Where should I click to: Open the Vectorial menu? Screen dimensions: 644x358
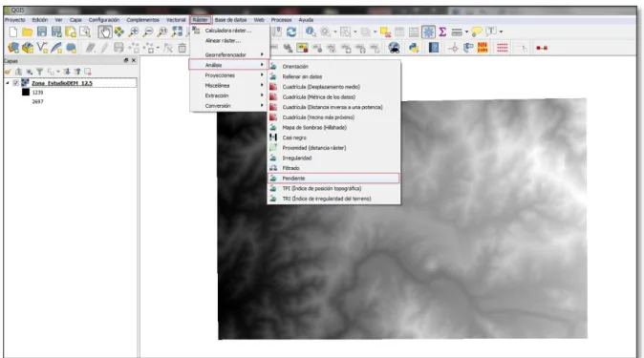[x=176, y=20]
